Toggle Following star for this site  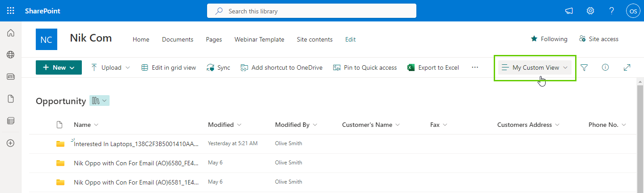(x=549, y=39)
